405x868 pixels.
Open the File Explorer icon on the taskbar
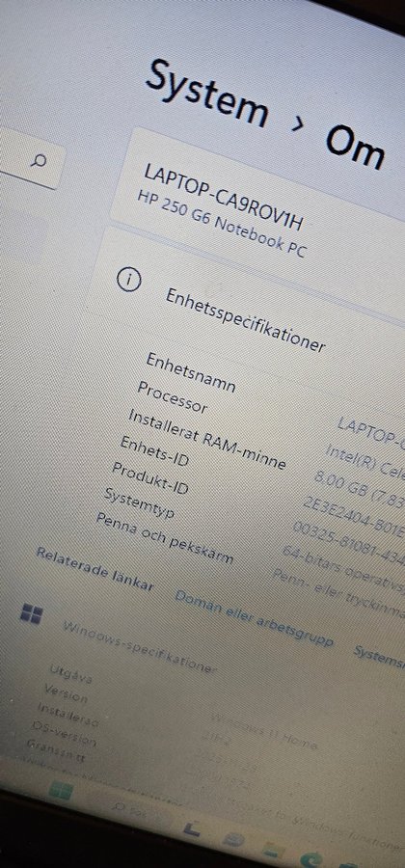(x=272, y=849)
